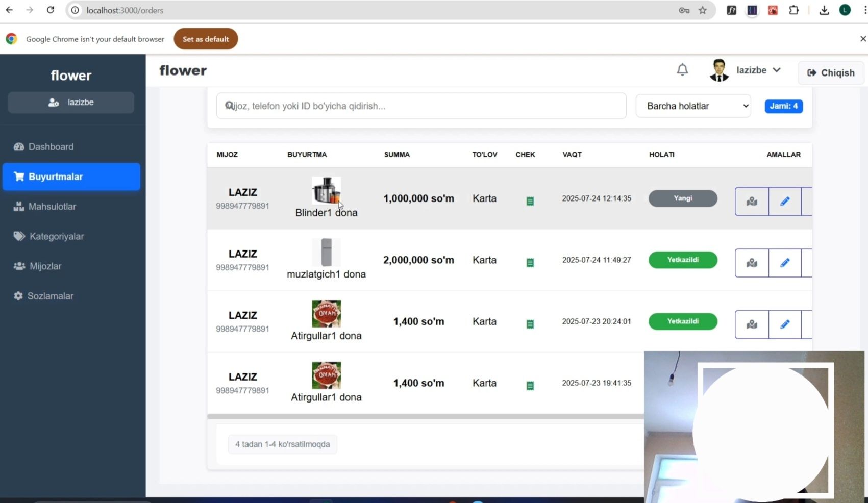Open Kategoriyalar in the sidebar

click(x=71, y=236)
